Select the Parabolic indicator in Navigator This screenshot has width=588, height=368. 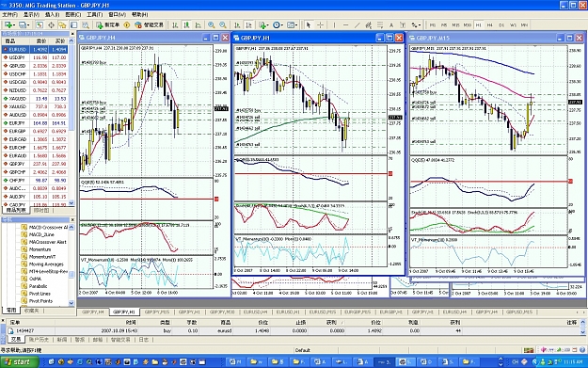38,286
